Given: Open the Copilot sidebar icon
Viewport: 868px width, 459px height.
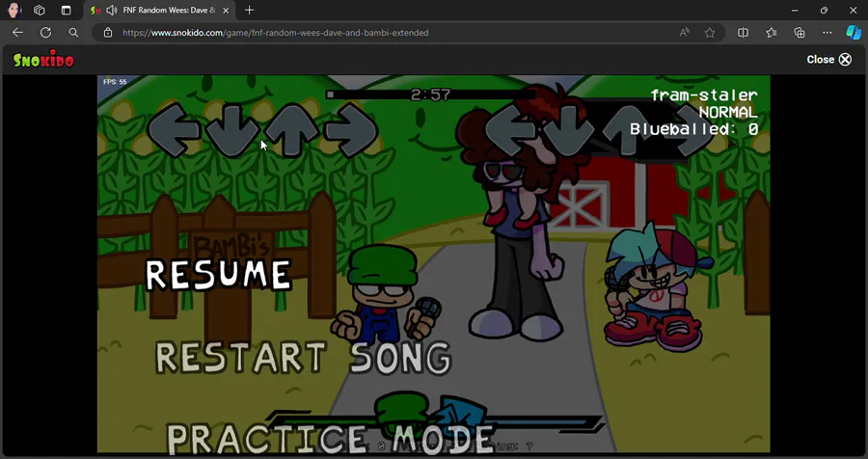Looking at the screenshot, I should point(854,33).
